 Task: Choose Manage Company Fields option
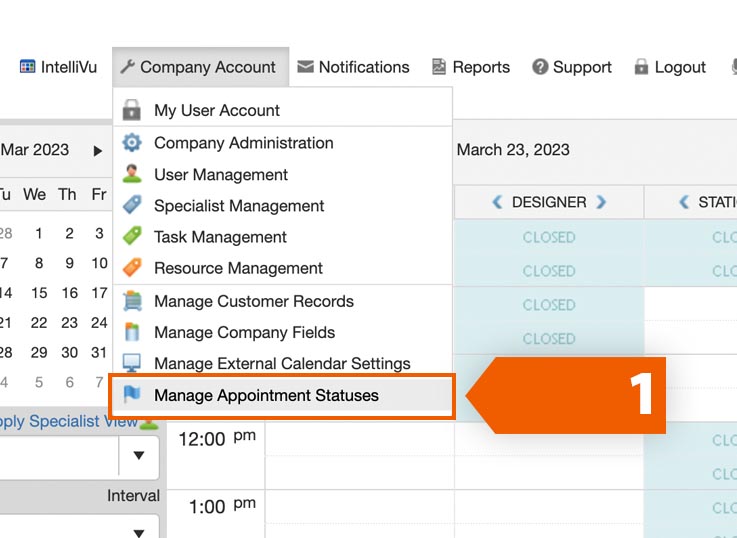(244, 332)
